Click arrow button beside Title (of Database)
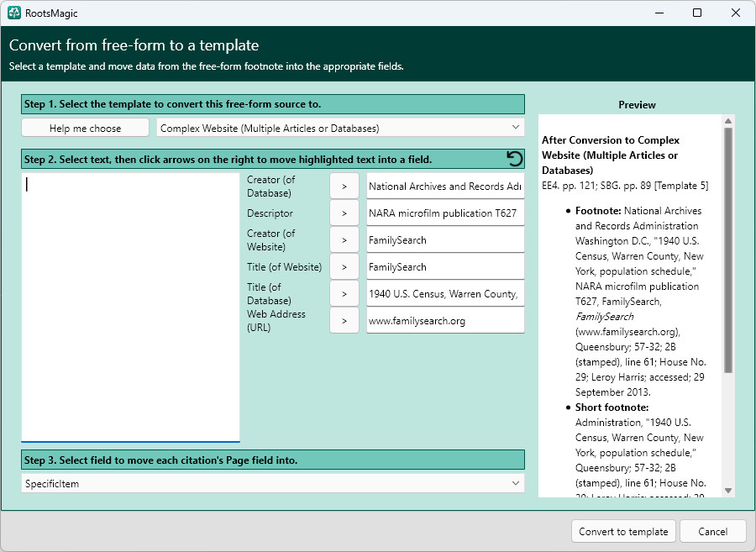 (344, 293)
